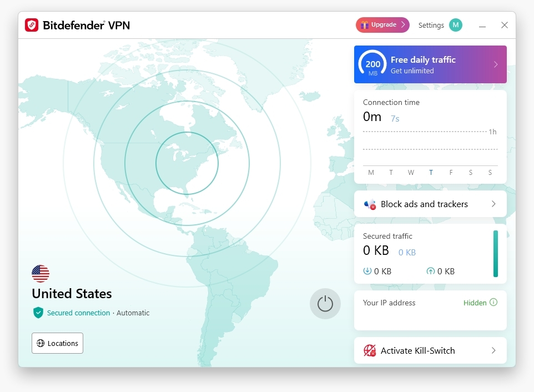Click the 1h chart axis label
This screenshot has width=534, height=392.
[x=492, y=132]
